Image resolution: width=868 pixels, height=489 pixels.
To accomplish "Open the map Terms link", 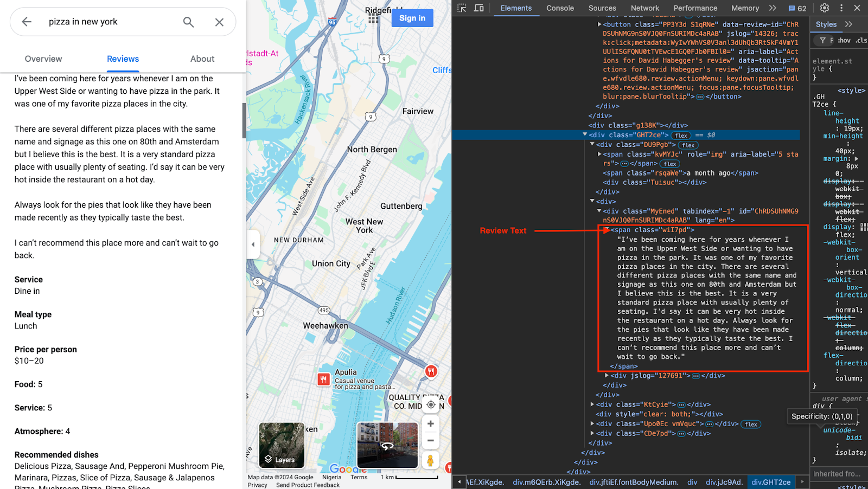I will point(359,477).
